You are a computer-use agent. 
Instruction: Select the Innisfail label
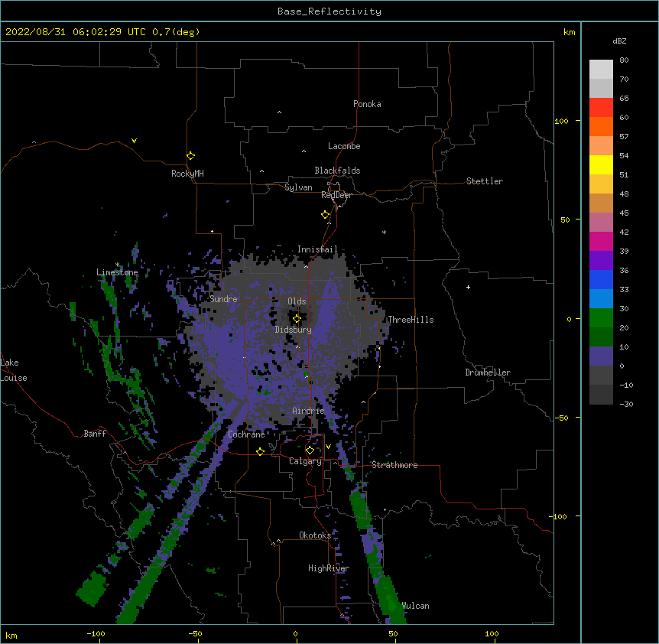(x=317, y=249)
